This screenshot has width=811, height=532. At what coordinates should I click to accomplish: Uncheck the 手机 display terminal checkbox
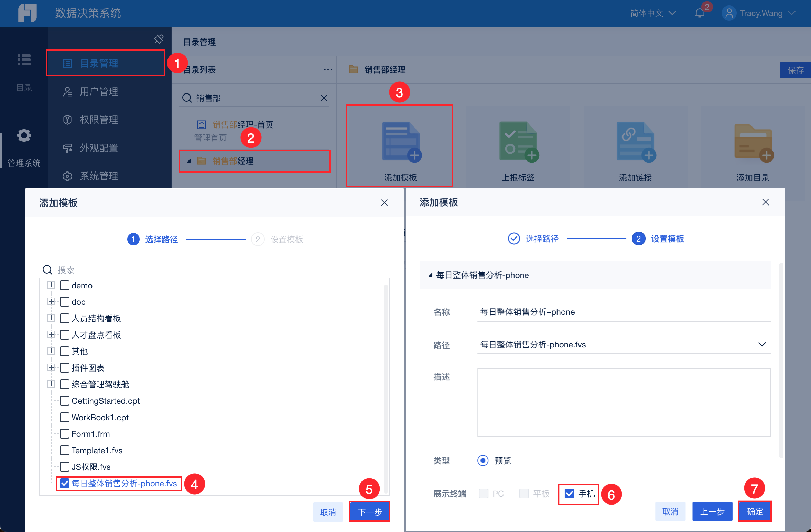pos(570,494)
